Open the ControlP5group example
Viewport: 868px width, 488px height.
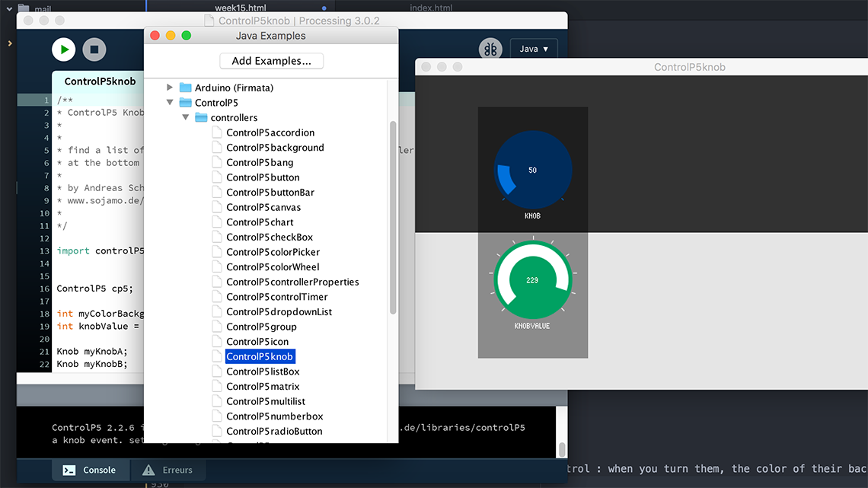tap(261, 327)
